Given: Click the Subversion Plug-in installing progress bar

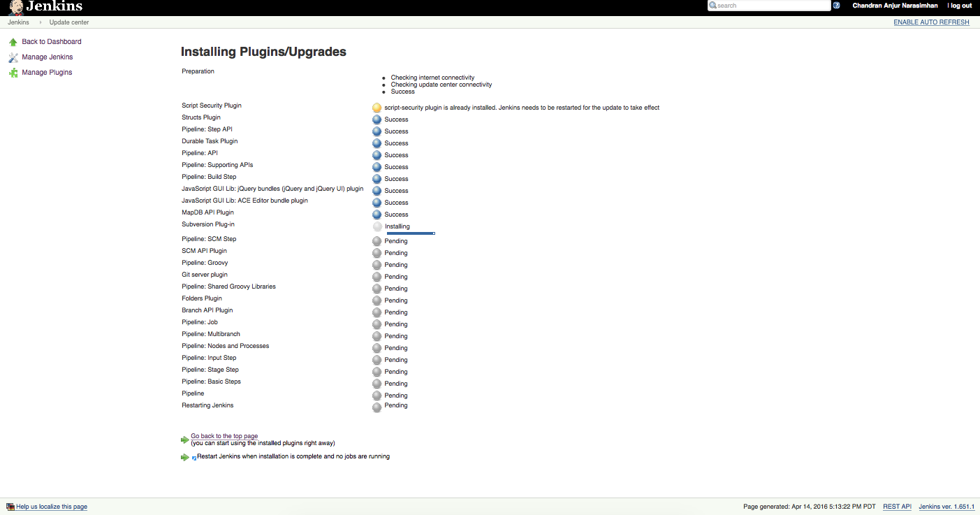Looking at the screenshot, I should (411, 233).
